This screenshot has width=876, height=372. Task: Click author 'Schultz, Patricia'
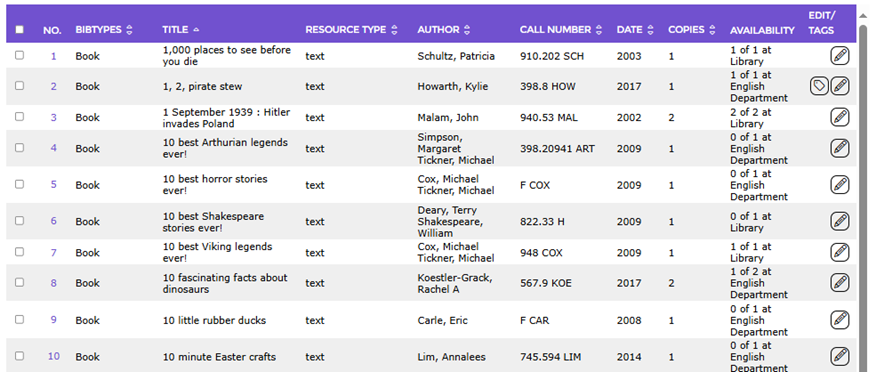[456, 56]
